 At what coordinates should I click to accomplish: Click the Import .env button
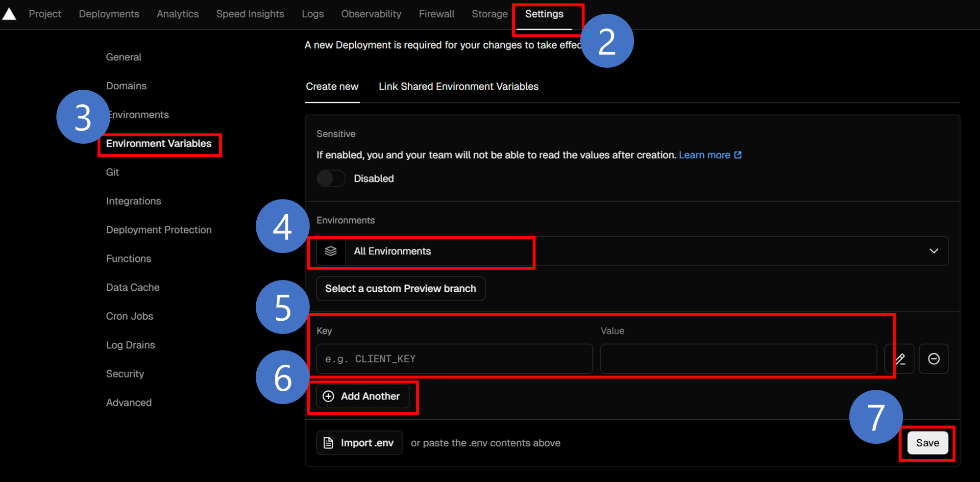click(x=360, y=443)
